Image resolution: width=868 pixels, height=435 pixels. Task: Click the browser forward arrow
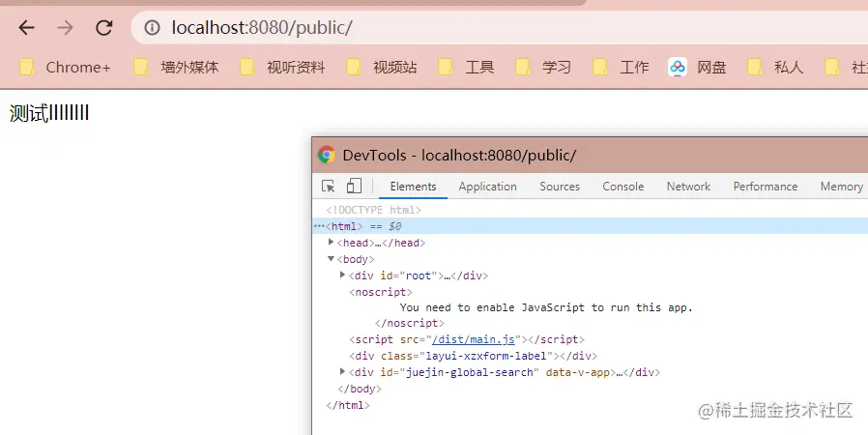(66, 27)
